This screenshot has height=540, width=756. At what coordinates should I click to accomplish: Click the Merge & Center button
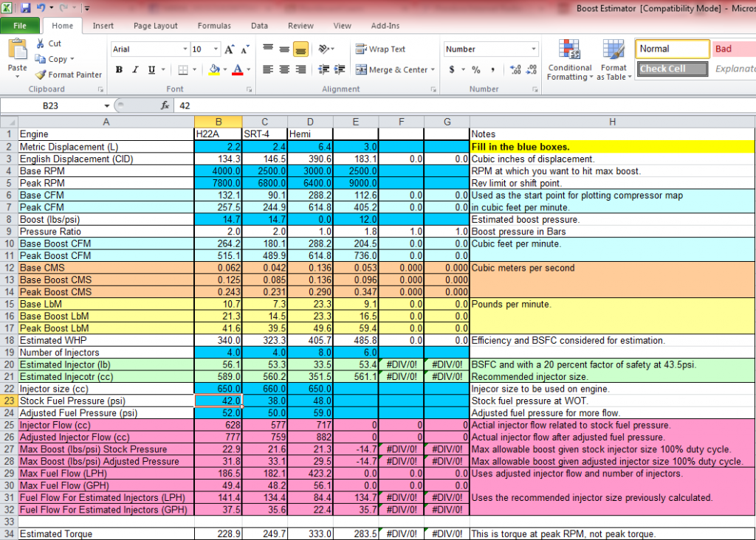coord(393,69)
